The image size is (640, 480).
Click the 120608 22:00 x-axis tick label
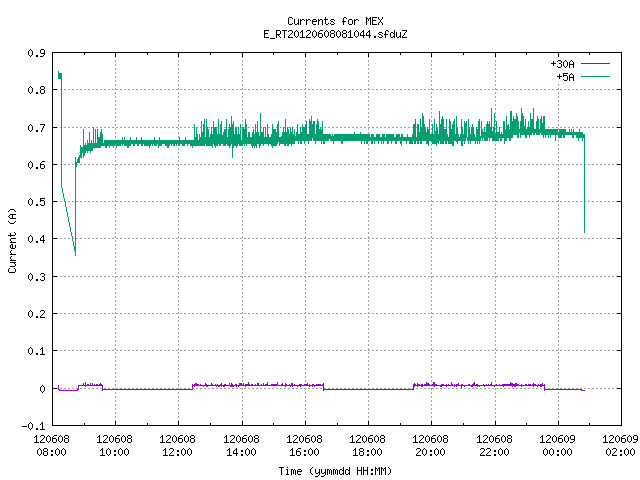pyautogui.click(x=494, y=446)
